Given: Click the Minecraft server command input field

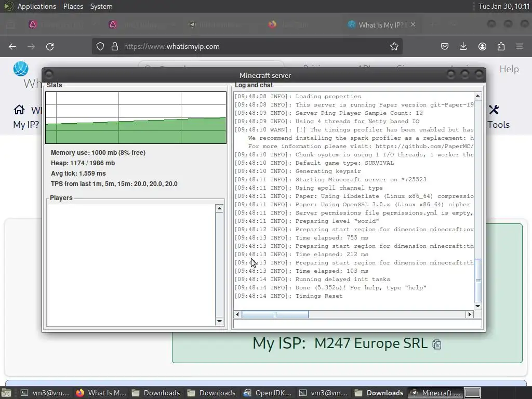Looking at the screenshot, I should click(x=357, y=324).
